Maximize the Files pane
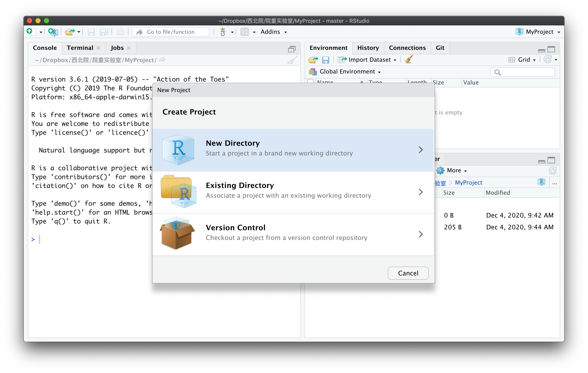Image resolution: width=588 pixels, height=373 pixels. tap(551, 160)
